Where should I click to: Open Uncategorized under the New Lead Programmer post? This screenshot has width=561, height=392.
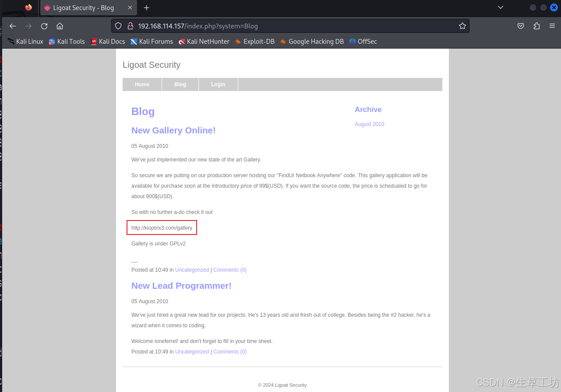click(x=192, y=352)
